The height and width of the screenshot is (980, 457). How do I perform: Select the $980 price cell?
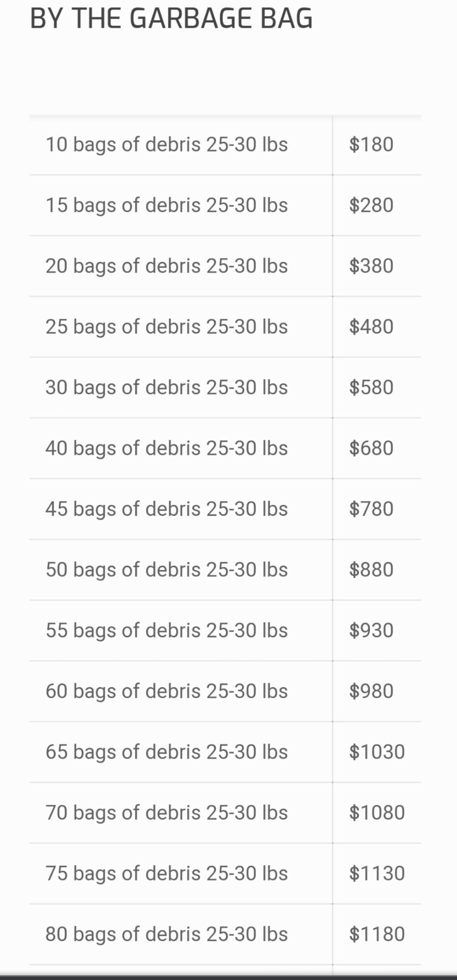click(x=371, y=691)
